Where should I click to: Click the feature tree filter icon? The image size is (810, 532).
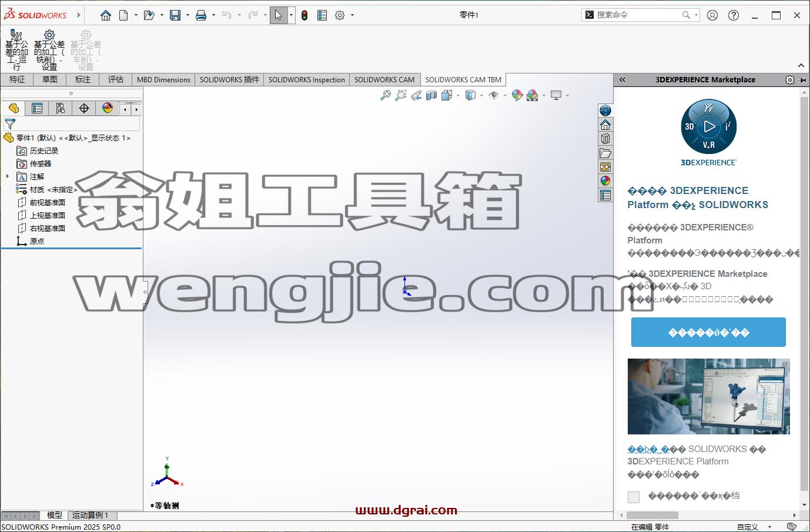tap(10, 124)
